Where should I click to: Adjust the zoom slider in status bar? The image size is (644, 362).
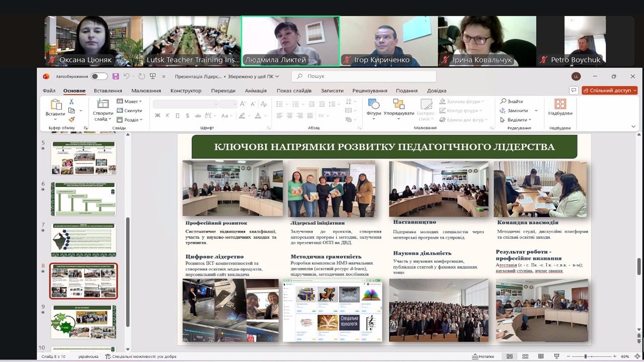click(585, 356)
